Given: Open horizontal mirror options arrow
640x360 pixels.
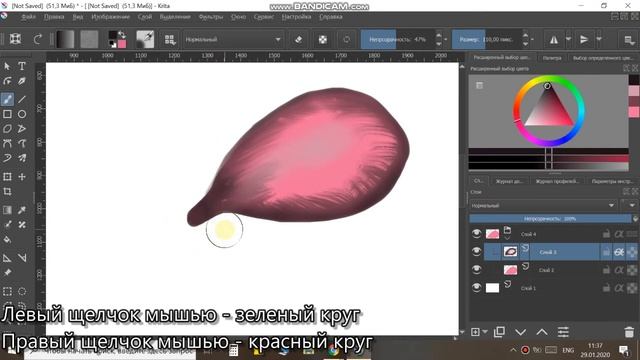Looking at the screenshot, I should (x=568, y=39).
